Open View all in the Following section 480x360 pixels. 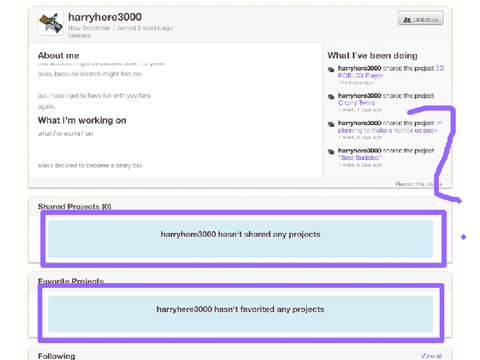pyautogui.click(x=431, y=356)
